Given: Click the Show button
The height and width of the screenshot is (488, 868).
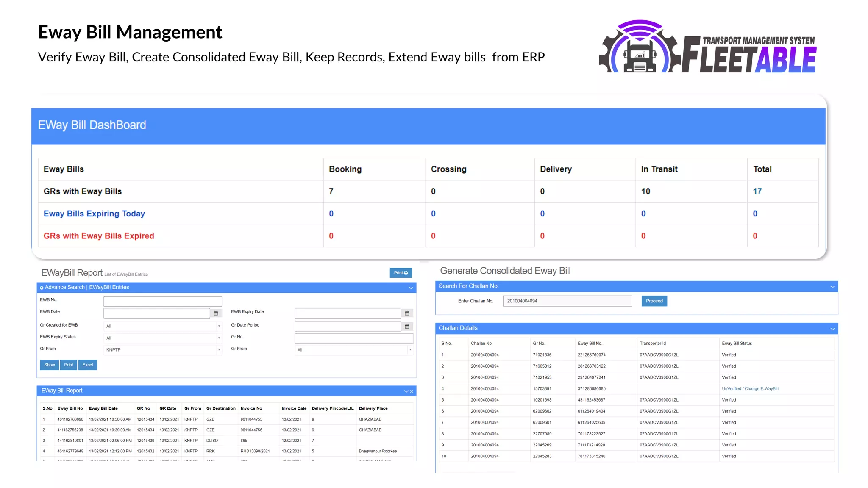Looking at the screenshot, I should [x=50, y=365].
